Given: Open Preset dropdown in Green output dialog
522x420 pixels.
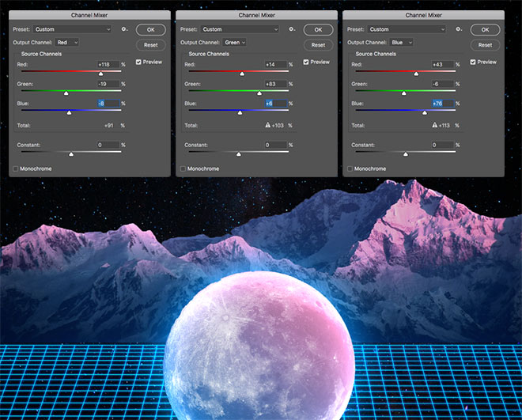Looking at the screenshot, I should click(240, 29).
